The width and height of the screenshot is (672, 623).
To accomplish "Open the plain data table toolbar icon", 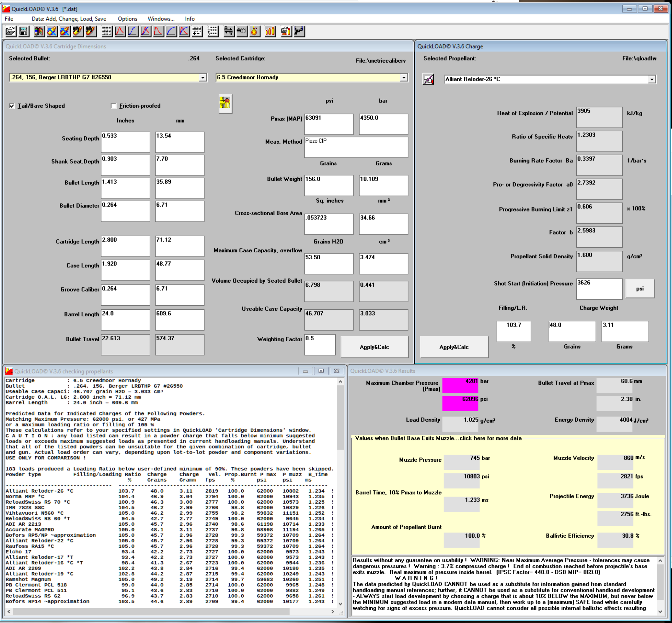I will point(107,31).
